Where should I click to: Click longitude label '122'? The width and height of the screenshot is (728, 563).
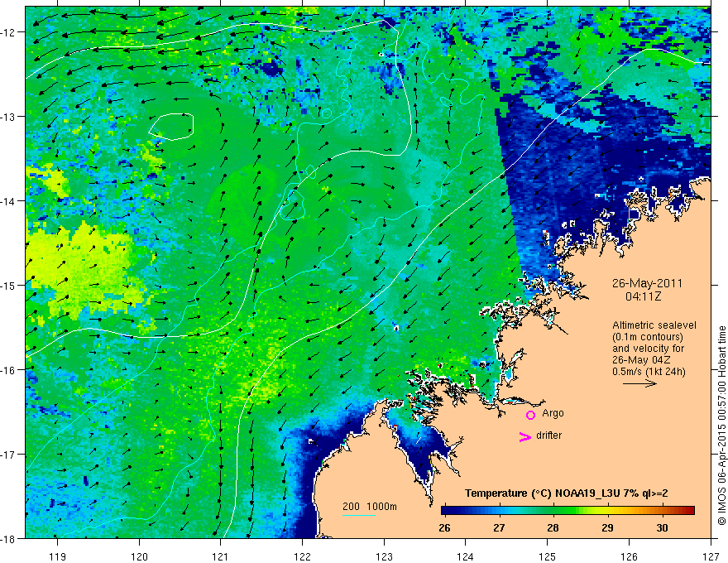tap(303, 556)
